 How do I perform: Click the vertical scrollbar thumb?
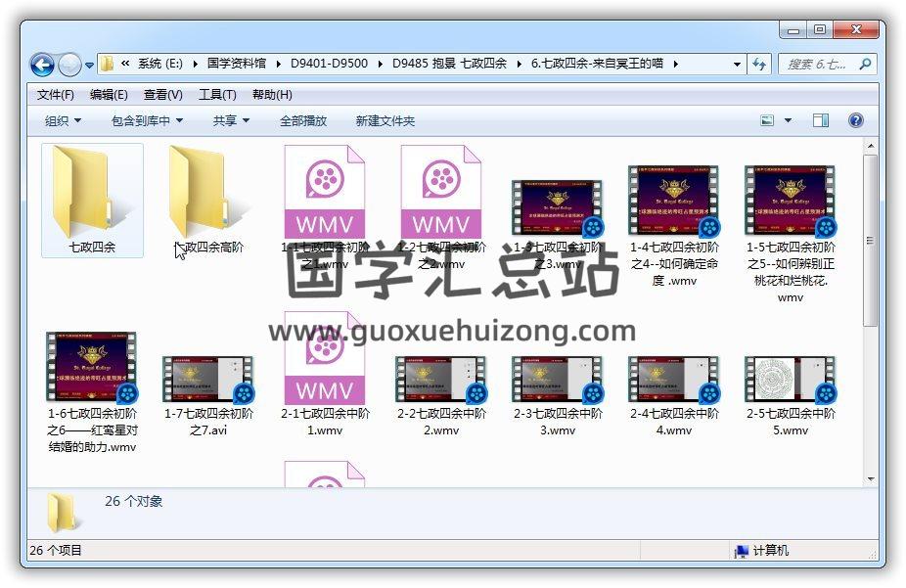[x=871, y=241]
